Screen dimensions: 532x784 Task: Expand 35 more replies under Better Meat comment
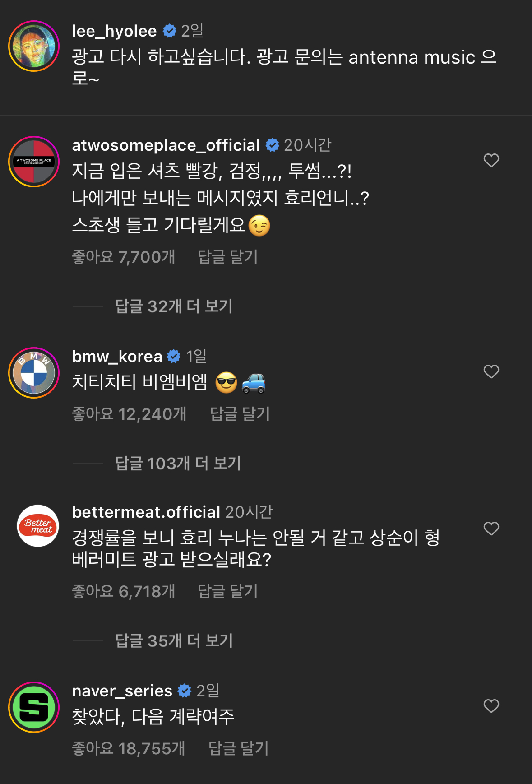[174, 641]
